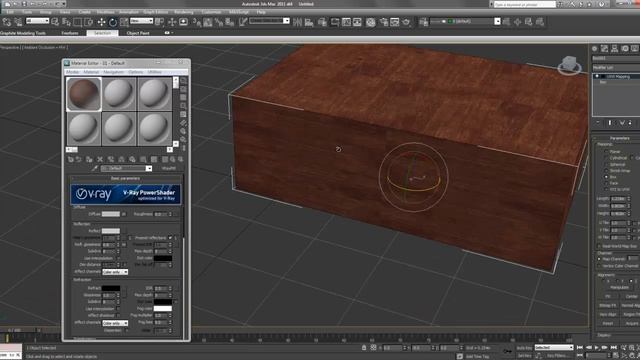The height and width of the screenshot is (360, 640).
Task: Select the Planar mapping radio button
Action: (606, 151)
